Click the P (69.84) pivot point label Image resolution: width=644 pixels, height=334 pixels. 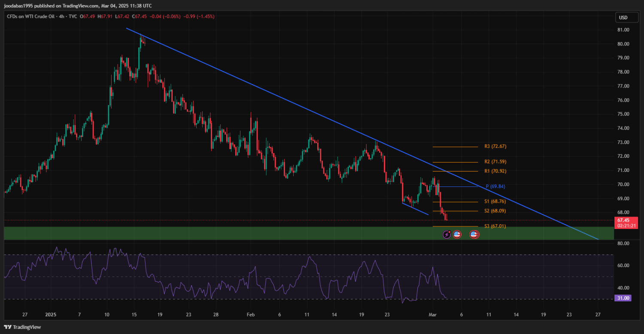coord(496,187)
